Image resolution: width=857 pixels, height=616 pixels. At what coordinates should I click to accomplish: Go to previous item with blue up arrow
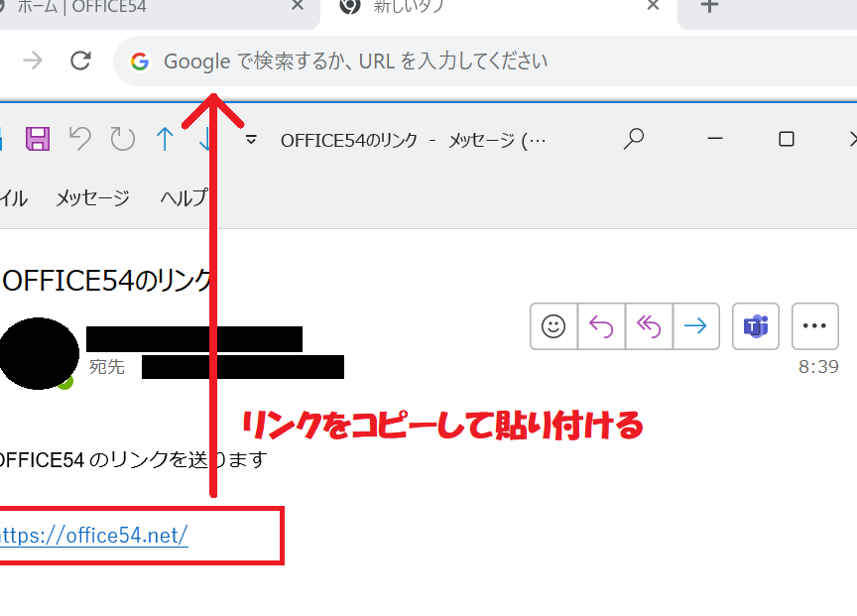point(165,140)
